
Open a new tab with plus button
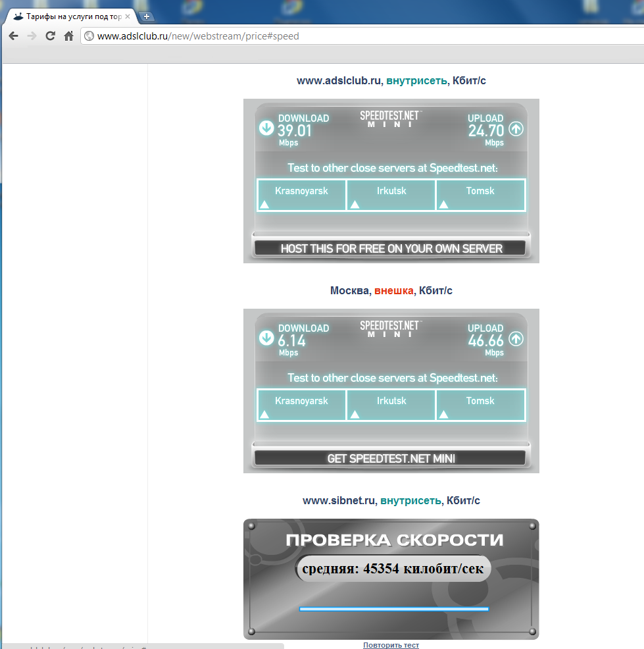click(147, 16)
